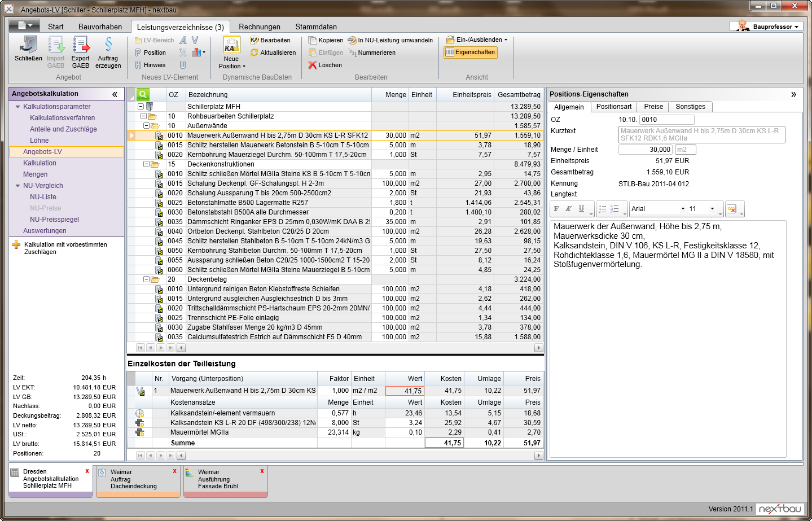Click the Dresden Angebotskalkulation document icon
Screen dimensions: 812x521
click(x=15, y=472)
